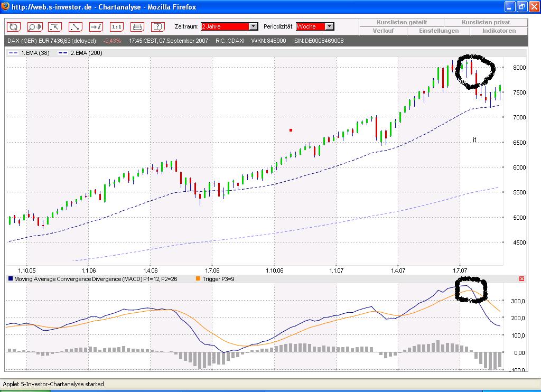Select the cursor pointer tool
541x392 pixels.
(x=55, y=26)
